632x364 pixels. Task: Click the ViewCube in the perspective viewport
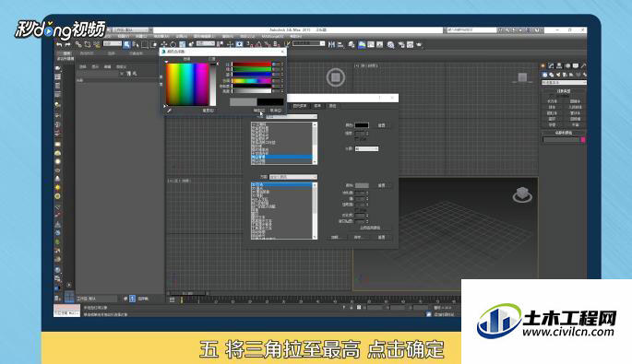[522, 194]
